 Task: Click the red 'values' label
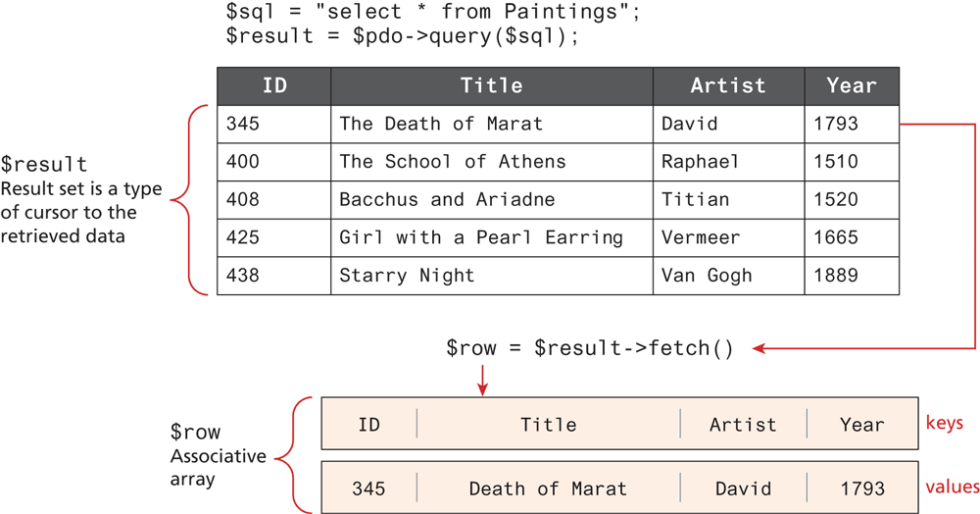click(952, 487)
